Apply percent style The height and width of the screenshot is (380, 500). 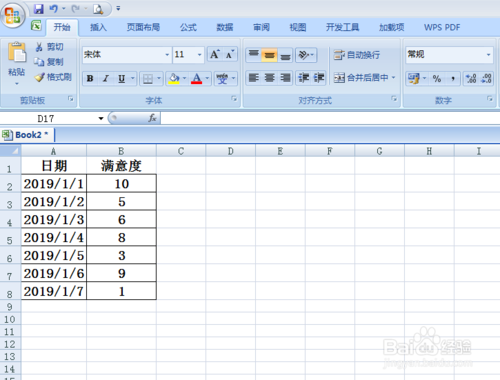pos(437,79)
